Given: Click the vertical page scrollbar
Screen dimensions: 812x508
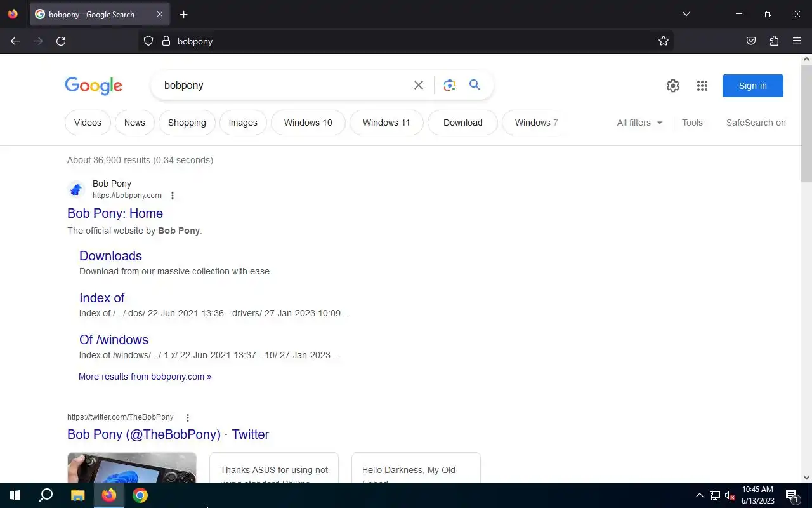Looking at the screenshot, I should click(806, 123).
